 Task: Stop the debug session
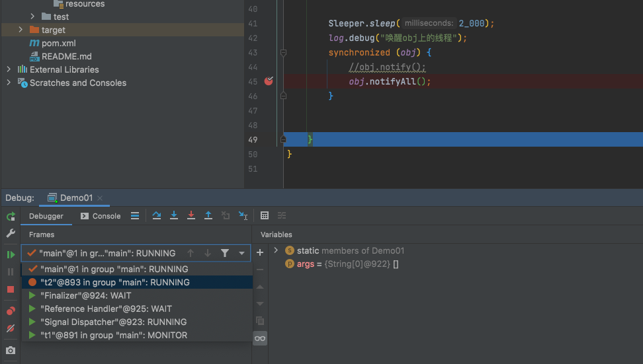[x=11, y=289]
